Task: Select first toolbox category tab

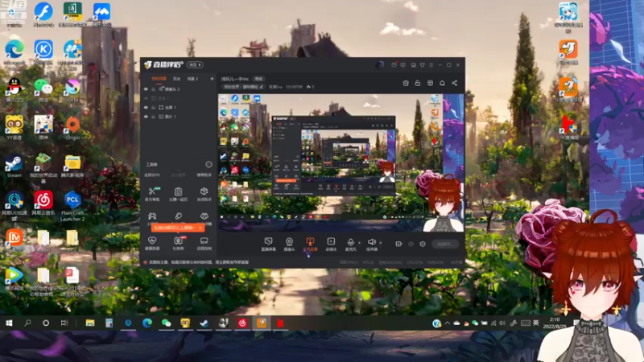Action: [152, 175]
